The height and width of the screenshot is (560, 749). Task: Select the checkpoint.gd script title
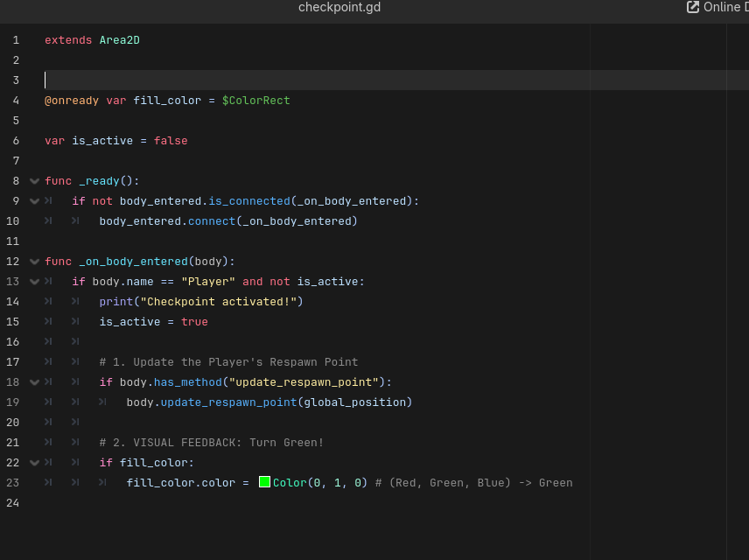pos(339,7)
